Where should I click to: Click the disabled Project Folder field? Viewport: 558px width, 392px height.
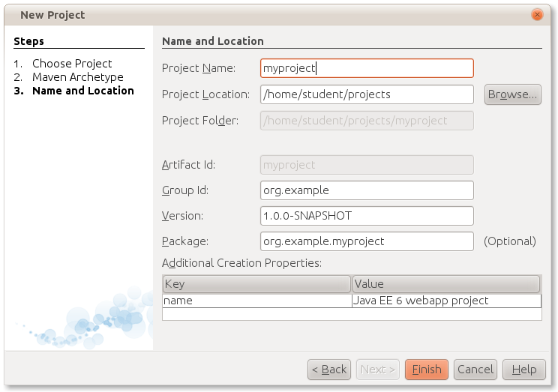pos(367,121)
